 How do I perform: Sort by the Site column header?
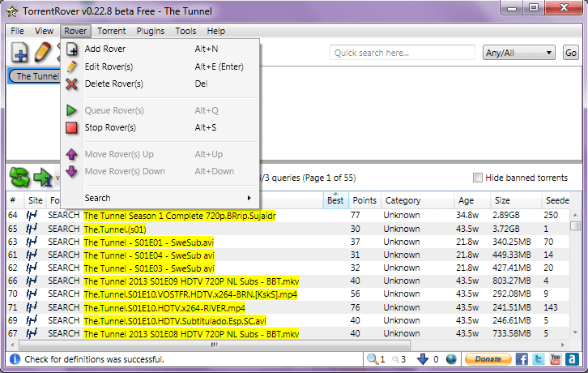tap(36, 200)
